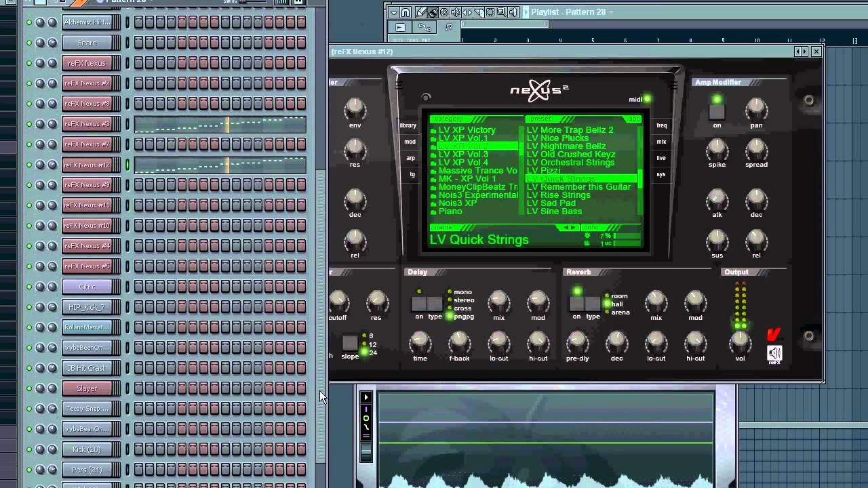Toggle the Delay on button

tap(419, 304)
